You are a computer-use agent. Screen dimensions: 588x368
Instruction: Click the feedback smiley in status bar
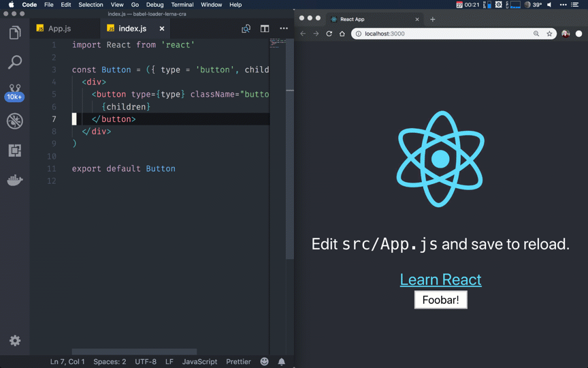pos(264,361)
